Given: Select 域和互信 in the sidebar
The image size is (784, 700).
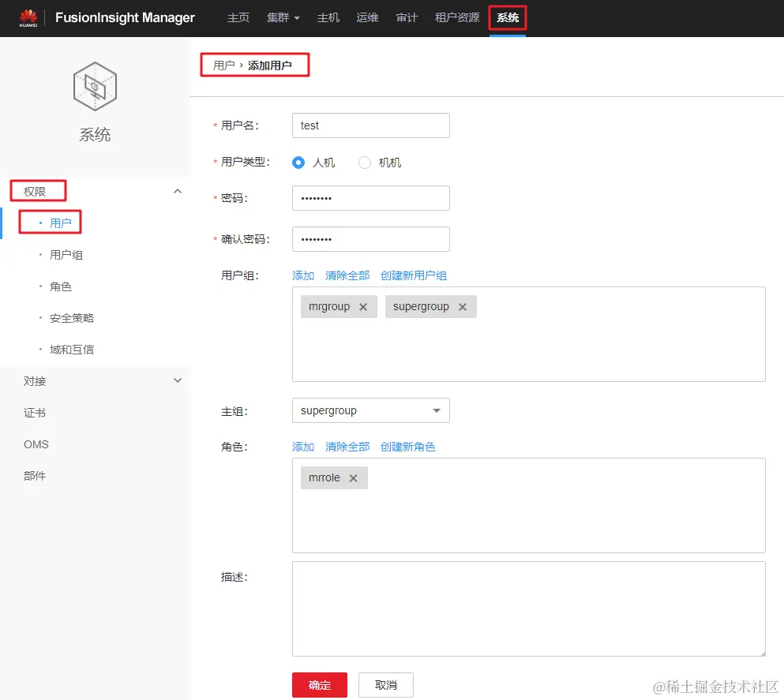Looking at the screenshot, I should tap(72, 350).
